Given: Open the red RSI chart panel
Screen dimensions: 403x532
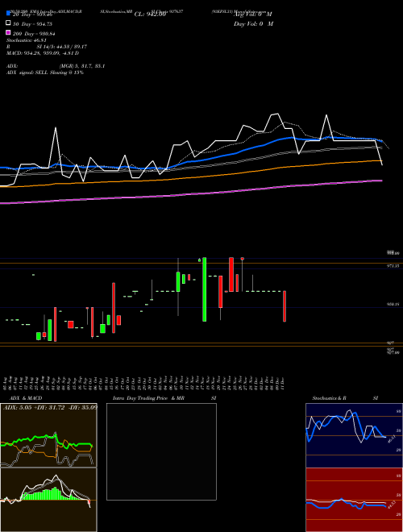Looking at the screenshot, I should [x=354, y=500].
